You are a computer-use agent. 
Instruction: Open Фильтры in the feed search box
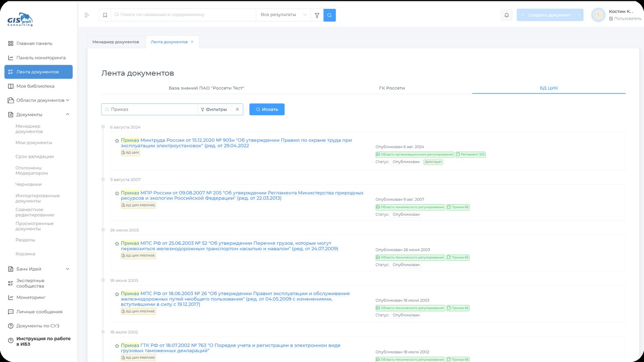click(214, 110)
